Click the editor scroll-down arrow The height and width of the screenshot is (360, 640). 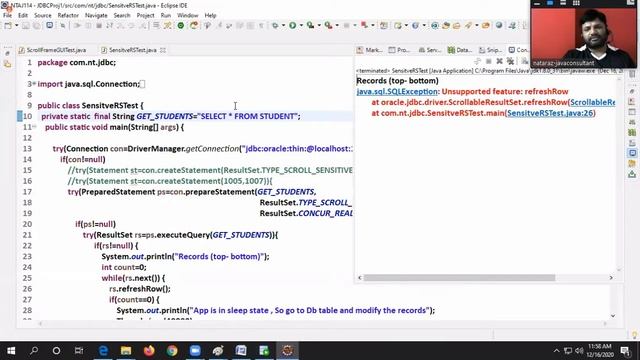pyautogui.click(x=613, y=316)
